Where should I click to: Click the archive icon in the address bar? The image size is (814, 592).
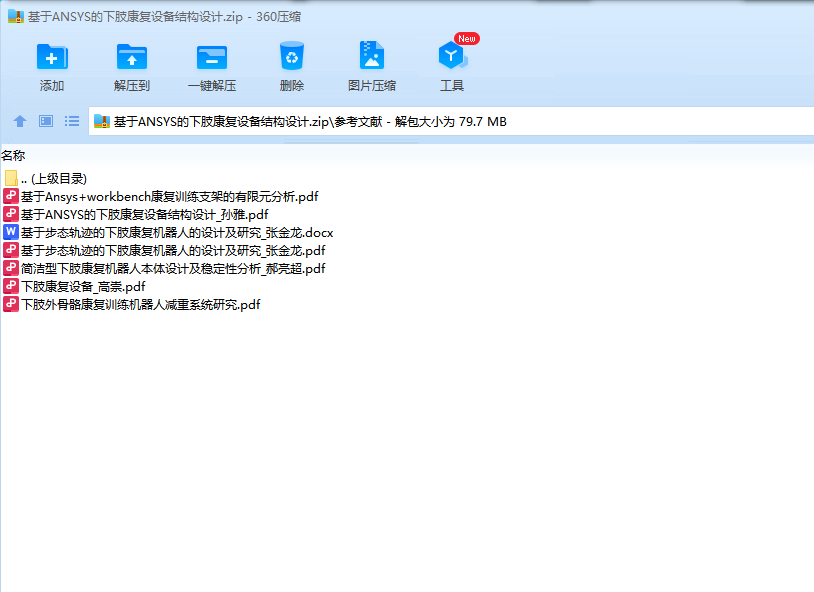click(x=102, y=122)
